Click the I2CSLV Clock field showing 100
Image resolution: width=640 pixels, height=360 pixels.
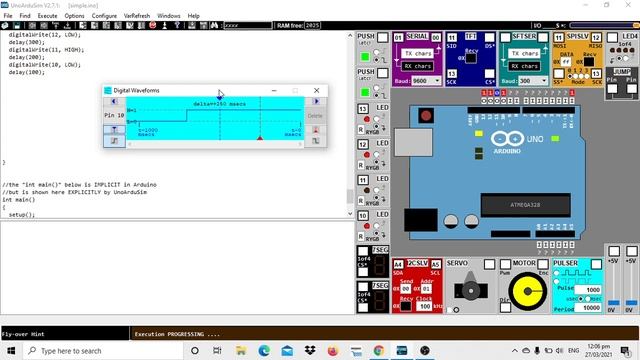[x=424, y=306]
